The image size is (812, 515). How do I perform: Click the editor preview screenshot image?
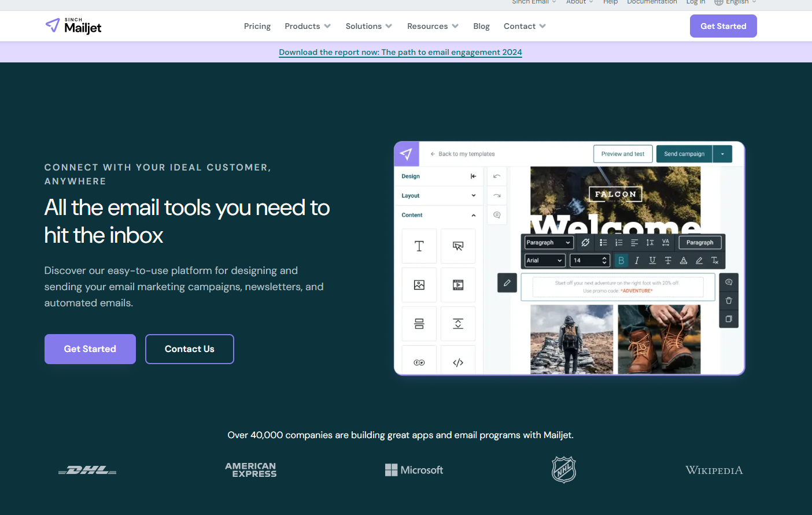[x=569, y=258]
